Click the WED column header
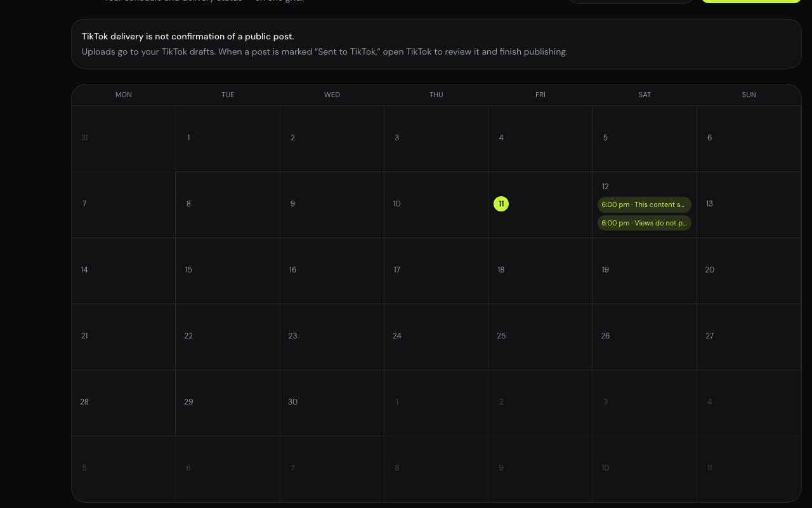The height and width of the screenshot is (508, 812). pyautogui.click(x=332, y=95)
